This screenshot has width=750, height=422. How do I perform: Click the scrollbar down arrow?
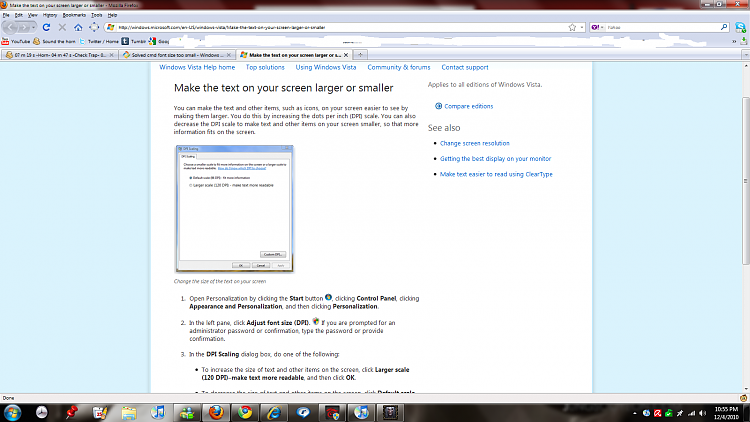746,389
